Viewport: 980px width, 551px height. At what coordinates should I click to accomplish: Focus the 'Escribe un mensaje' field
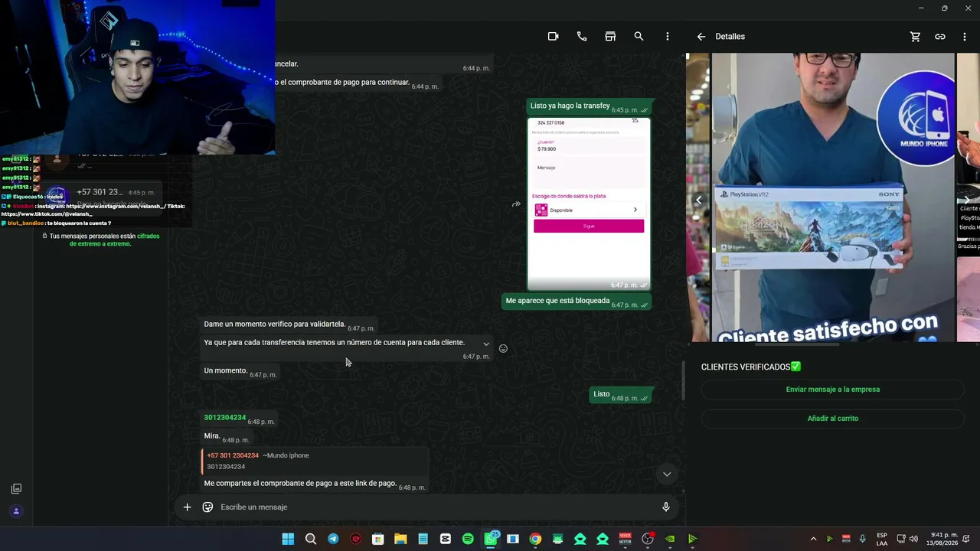(436, 507)
